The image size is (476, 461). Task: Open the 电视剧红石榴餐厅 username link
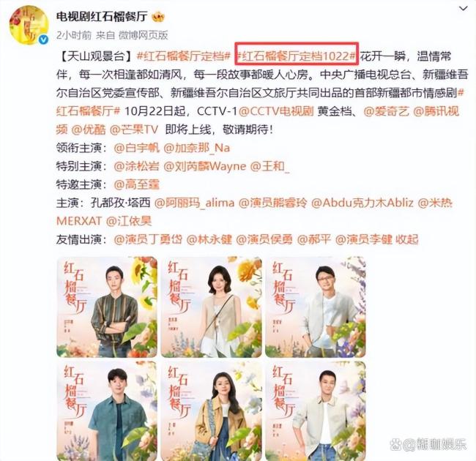click(x=102, y=16)
